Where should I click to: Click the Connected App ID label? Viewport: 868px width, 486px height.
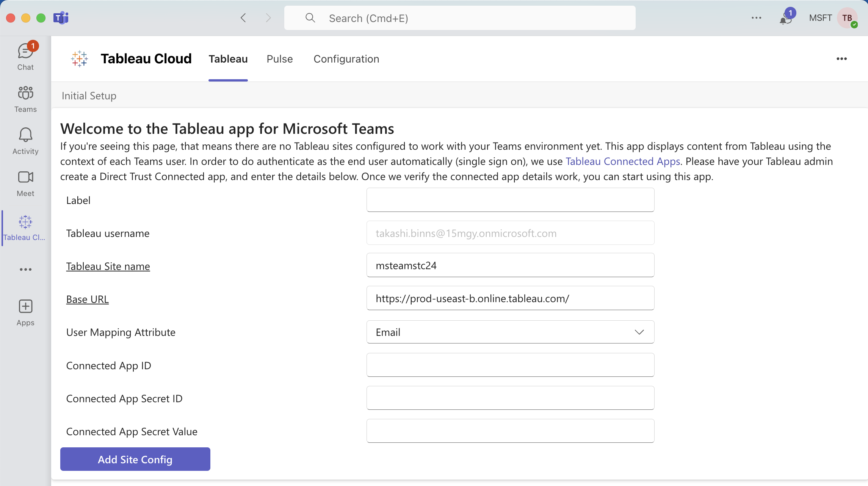(109, 365)
